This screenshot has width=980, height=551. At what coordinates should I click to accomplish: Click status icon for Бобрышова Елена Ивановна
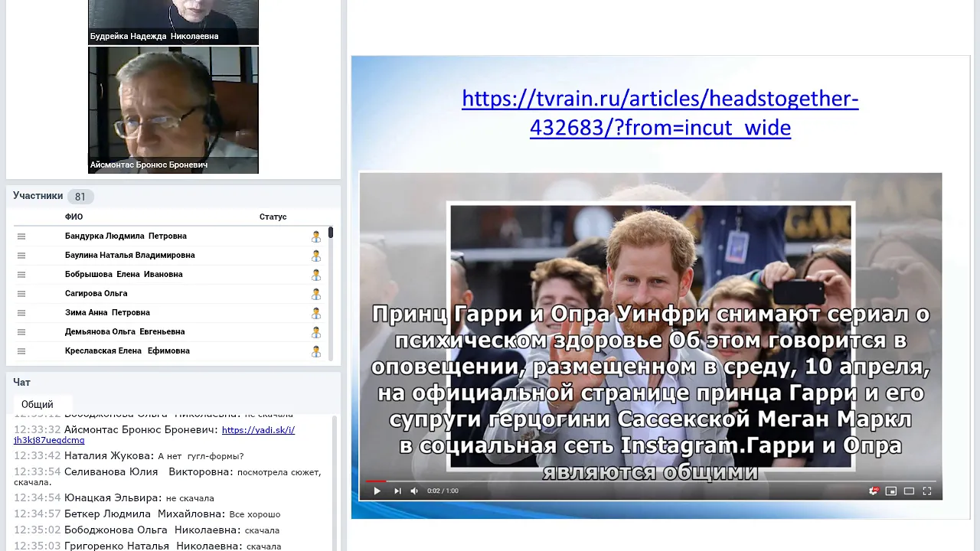pos(316,275)
